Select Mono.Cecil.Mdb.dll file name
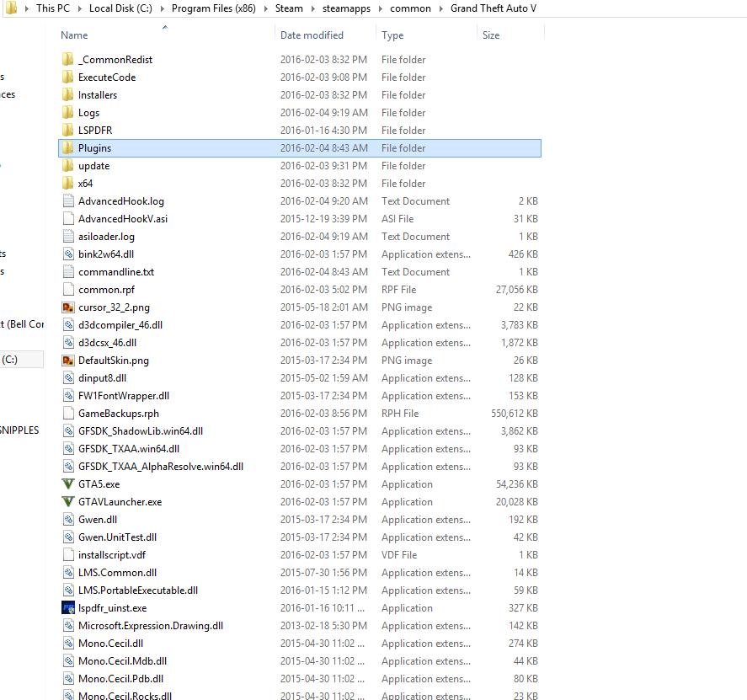This screenshot has width=747, height=700. [122, 661]
